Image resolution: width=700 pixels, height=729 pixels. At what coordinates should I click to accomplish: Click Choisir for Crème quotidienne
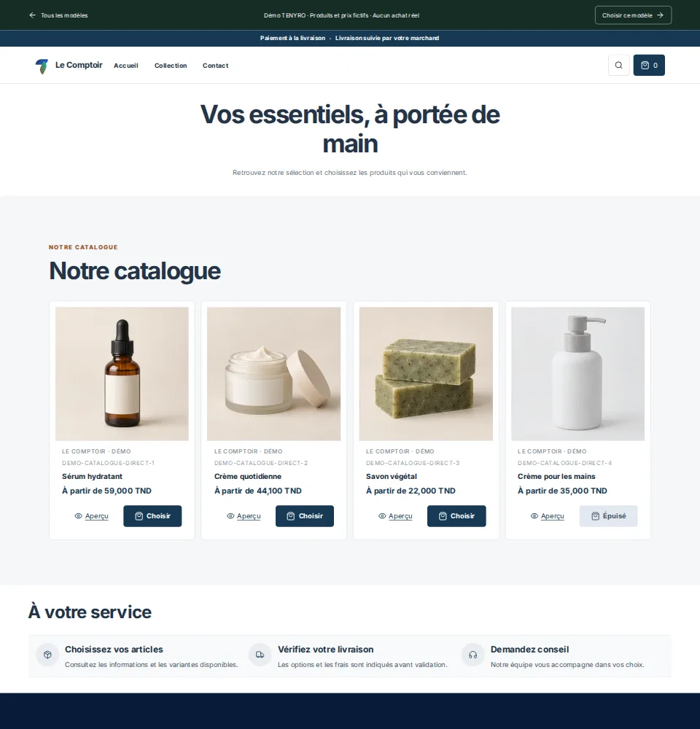pyautogui.click(x=305, y=516)
